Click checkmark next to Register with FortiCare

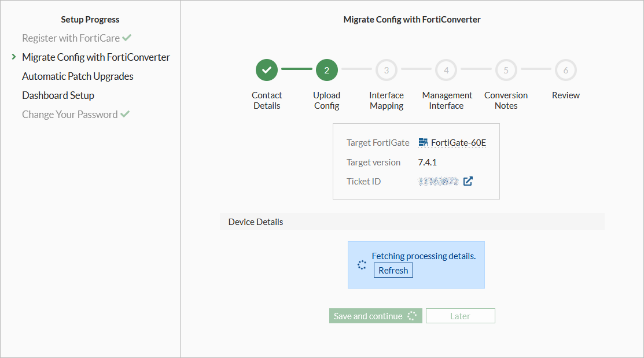[127, 38]
